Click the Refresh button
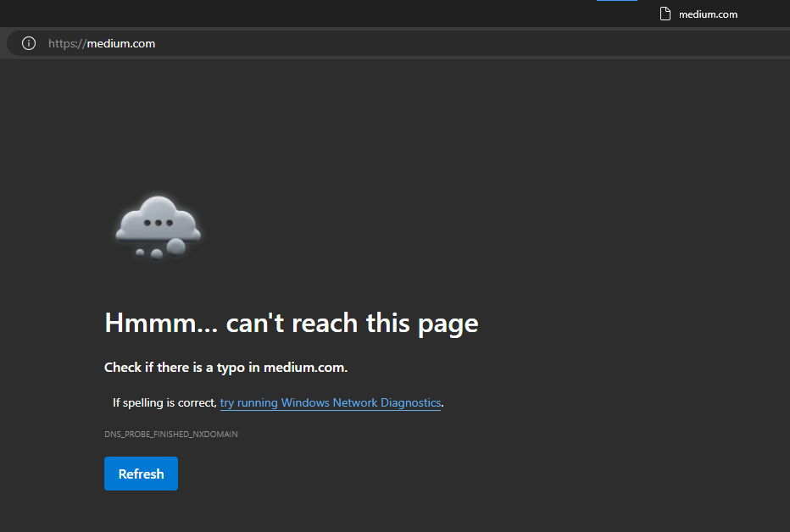Screen dimensions: 790x532 pyautogui.click(x=141, y=474)
